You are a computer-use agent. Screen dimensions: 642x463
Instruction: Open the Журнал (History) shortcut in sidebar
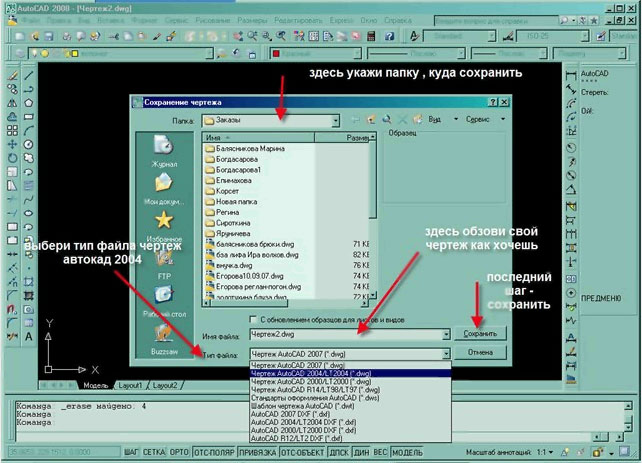pyautogui.click(x=164, y=152)
